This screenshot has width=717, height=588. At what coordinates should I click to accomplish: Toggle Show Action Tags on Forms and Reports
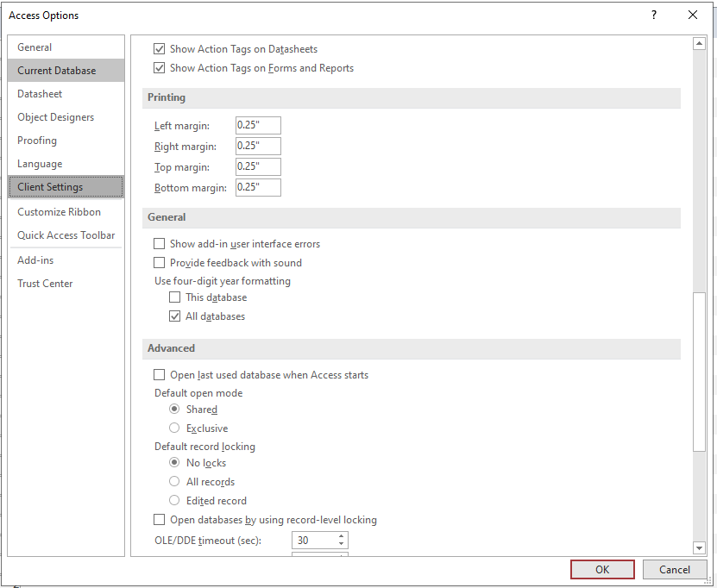(159, 68)
